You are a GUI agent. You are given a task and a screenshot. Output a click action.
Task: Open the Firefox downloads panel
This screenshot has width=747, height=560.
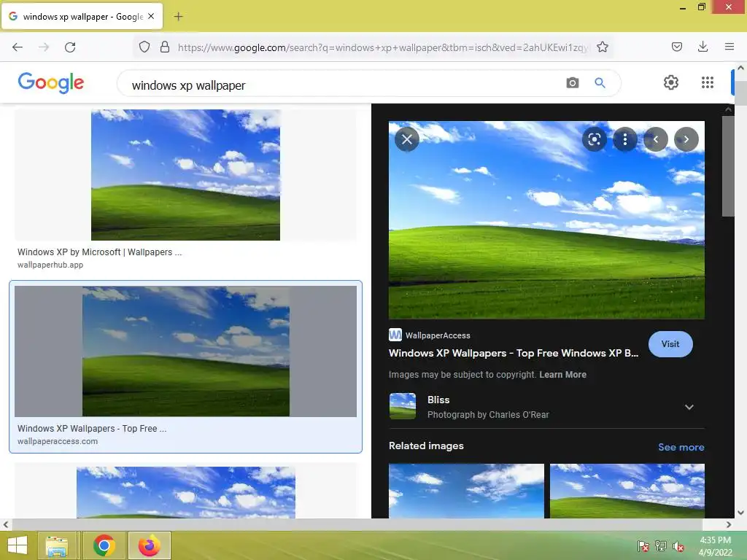[x=703, y=47]
